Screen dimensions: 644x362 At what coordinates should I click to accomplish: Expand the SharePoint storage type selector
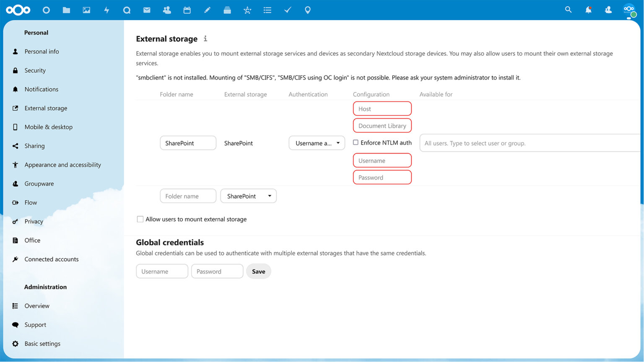(x=248, y=196)
